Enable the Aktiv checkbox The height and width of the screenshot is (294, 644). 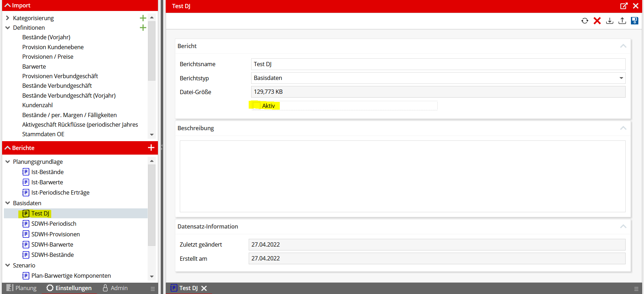(x=257, y=106)
